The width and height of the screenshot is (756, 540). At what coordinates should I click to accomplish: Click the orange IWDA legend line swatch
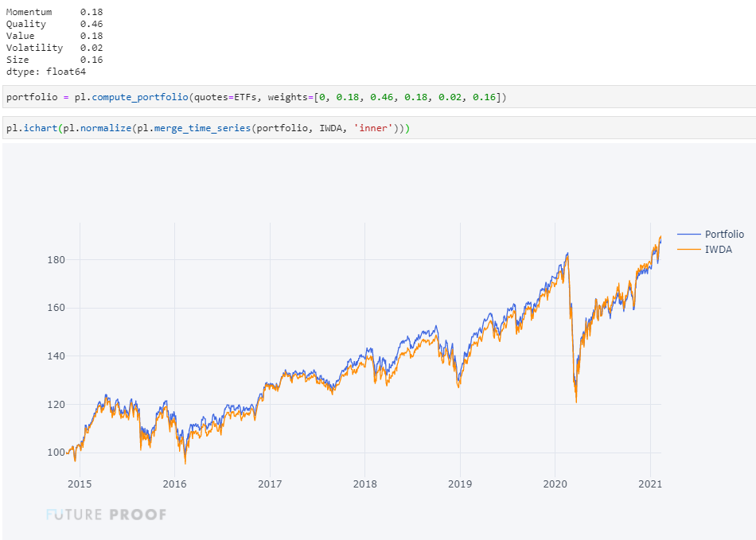pos(689,250)
